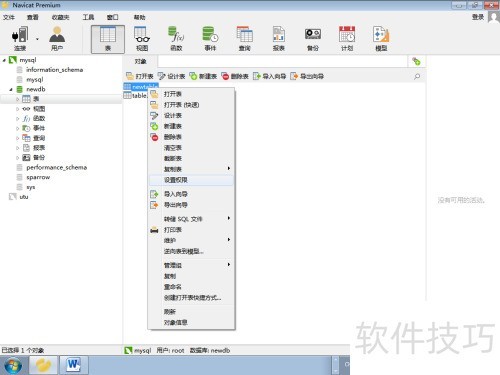Collapse the newdb database node in the tree
This screenshot has height=375, width=500.
[x=11, y=89]
